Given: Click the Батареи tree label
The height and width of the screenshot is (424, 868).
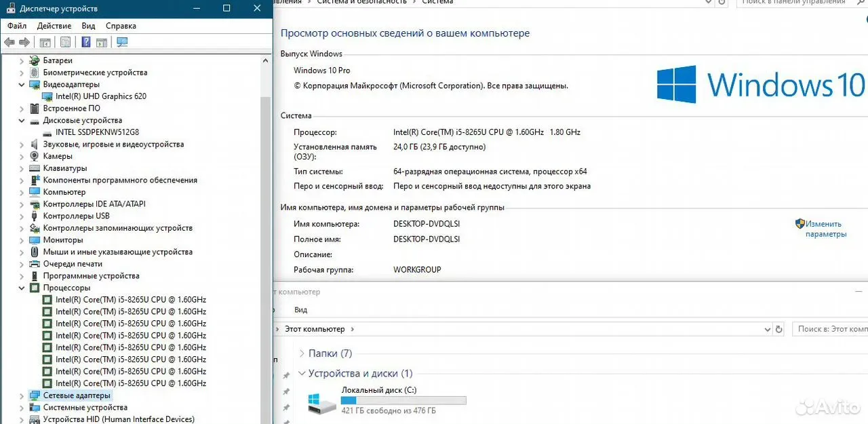Looking at the screenshot, I should point(58,60).
